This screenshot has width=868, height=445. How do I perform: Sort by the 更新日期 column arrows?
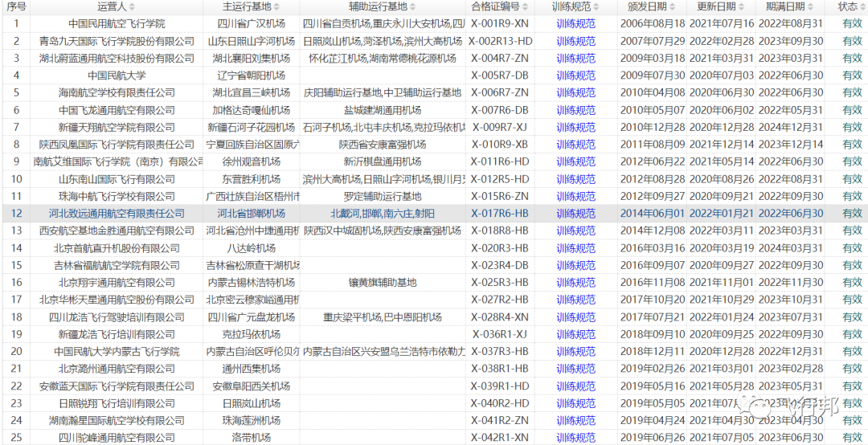tap(741, 7)
